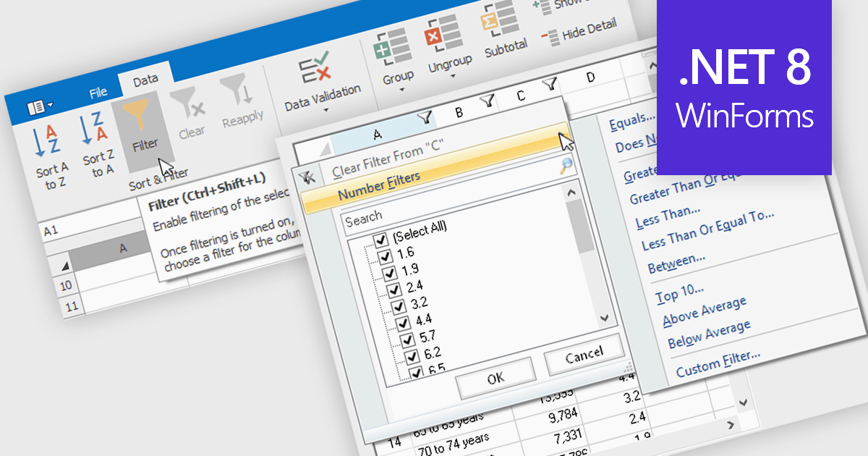
Task: Uncheck the 1.6 value checkbox
Action: coord(385,256)
